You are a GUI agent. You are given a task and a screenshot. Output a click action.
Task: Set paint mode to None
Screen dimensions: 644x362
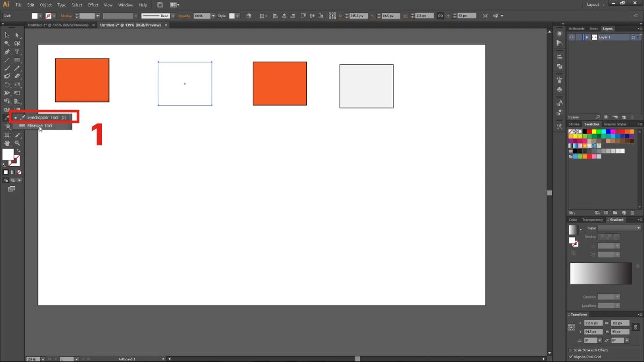point(19,172)
